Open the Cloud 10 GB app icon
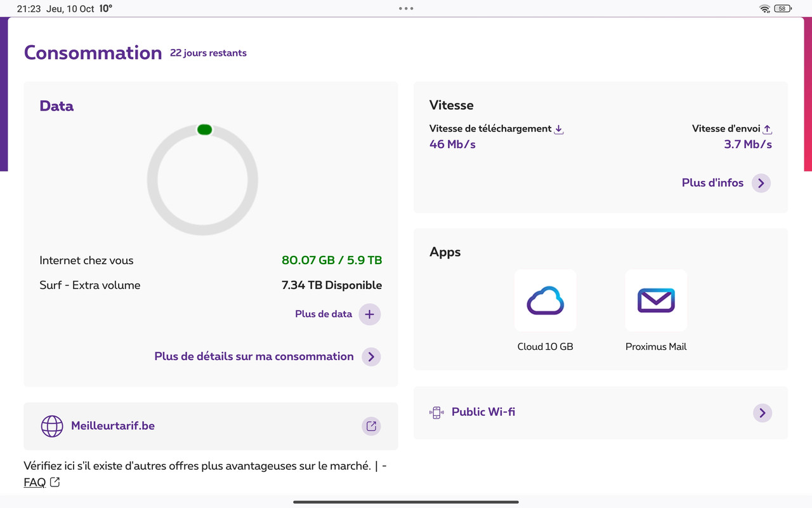Screen dimensions: 812x508 pyautogui.click(x=545, y=300)
